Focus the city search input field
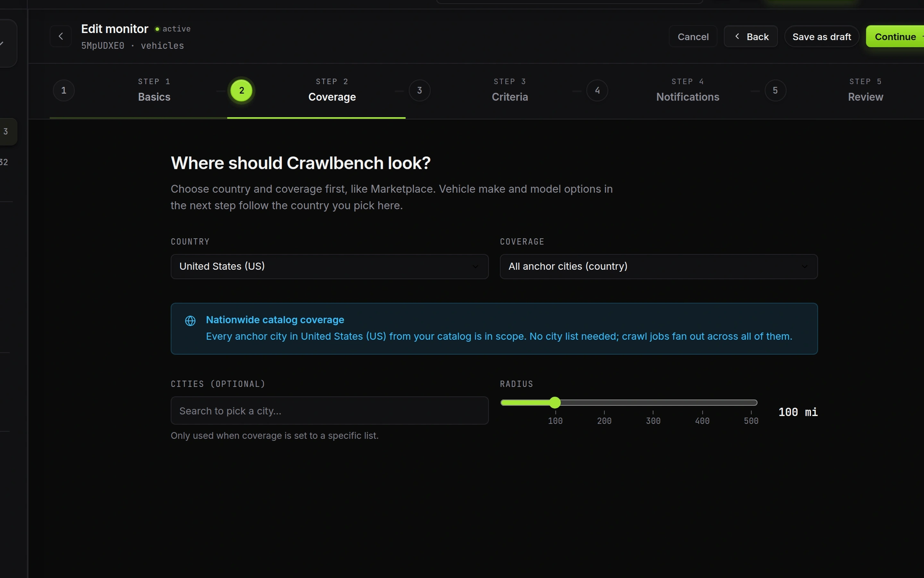This screenshot has width=924, height=578. click(329, 411)
